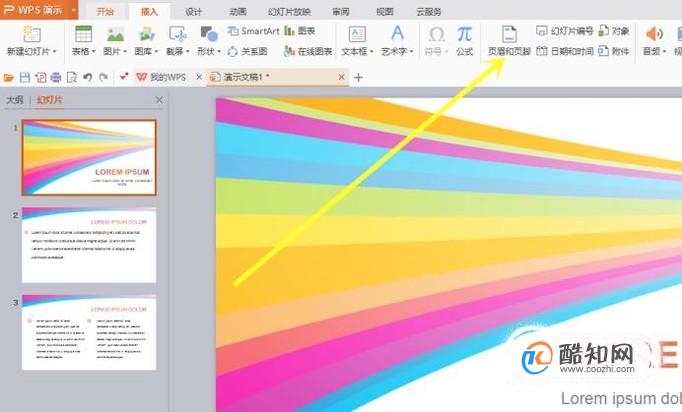Expand the 表格 dropdown arrow
The width and height of the screenshot is (682, 412).
coord(93,52)
